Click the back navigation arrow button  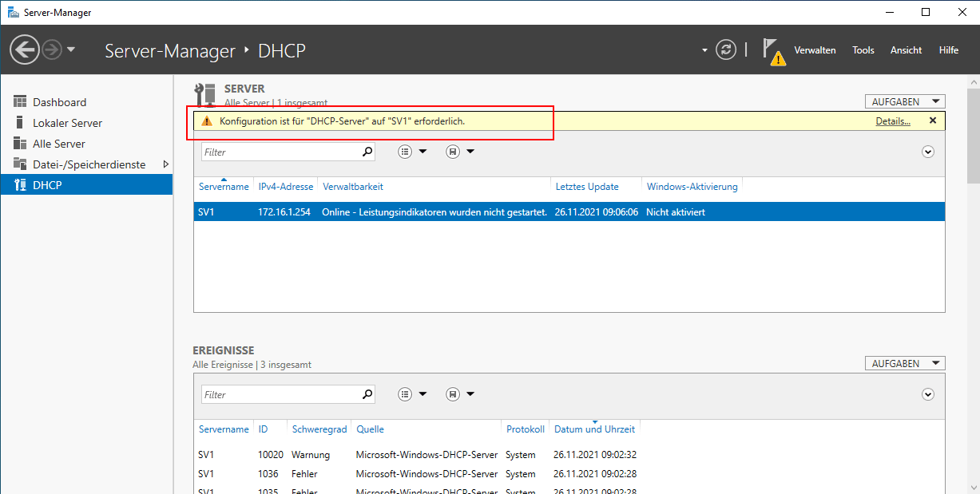[x=24, y=50]
